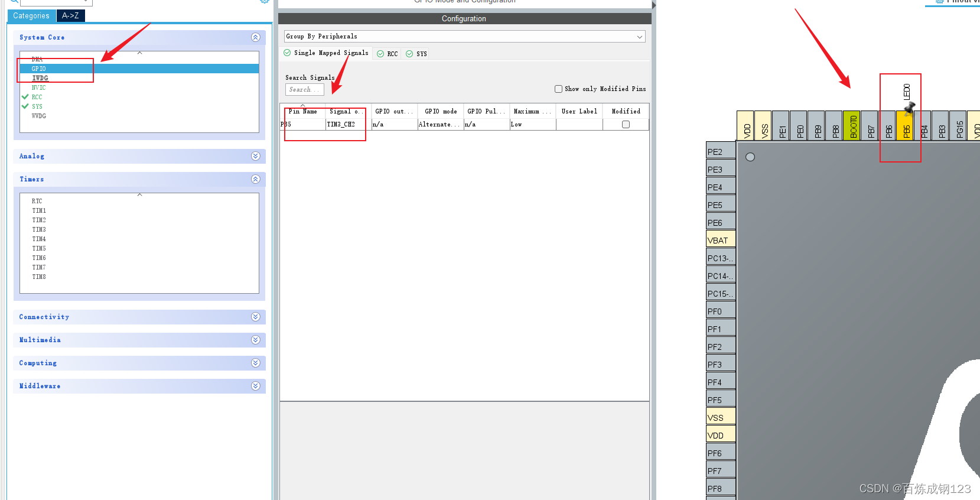Click the check icon beside Single Mapped Signals

click(287, 53)
